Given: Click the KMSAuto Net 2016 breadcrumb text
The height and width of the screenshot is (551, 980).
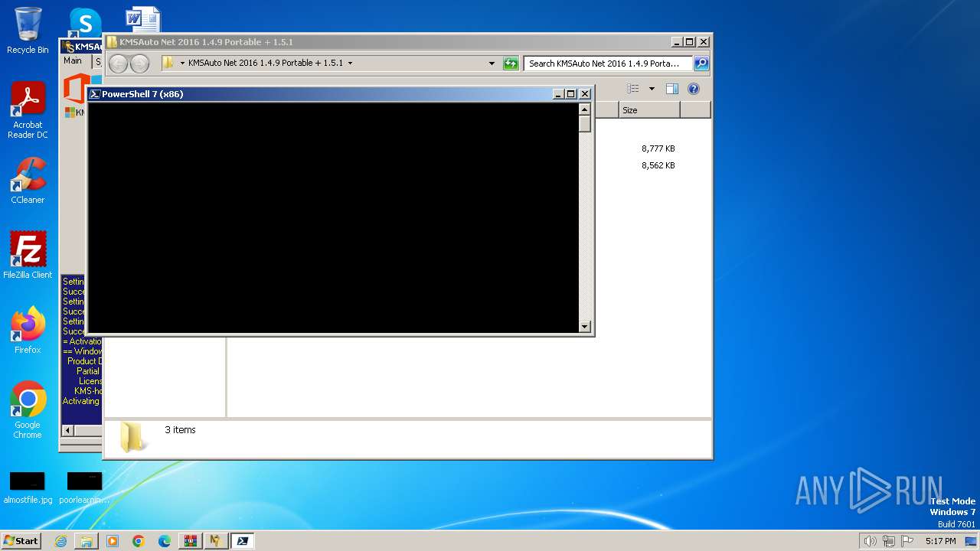Looking at the screenshot, I should click(266, 64).
